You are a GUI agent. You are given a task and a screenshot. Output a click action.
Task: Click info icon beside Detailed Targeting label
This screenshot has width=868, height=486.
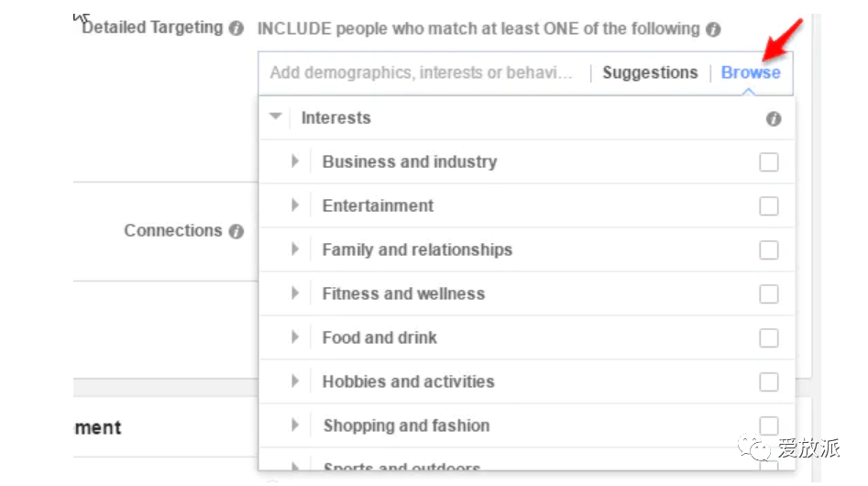click(x=236, y=28)
